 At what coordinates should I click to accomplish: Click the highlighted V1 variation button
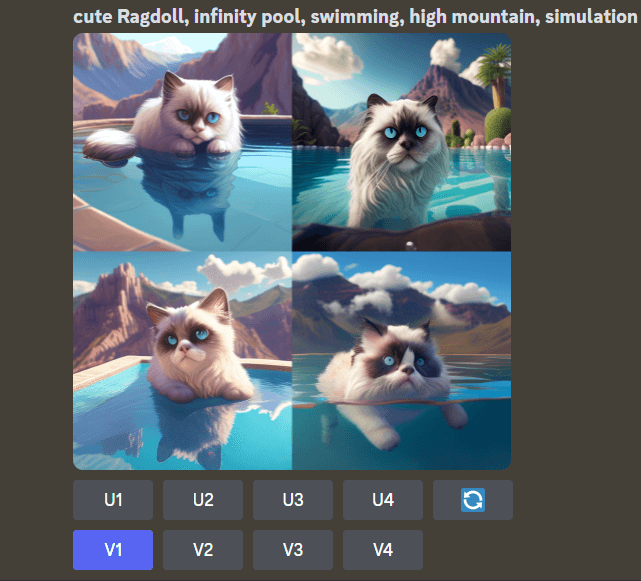click(113, 550)
